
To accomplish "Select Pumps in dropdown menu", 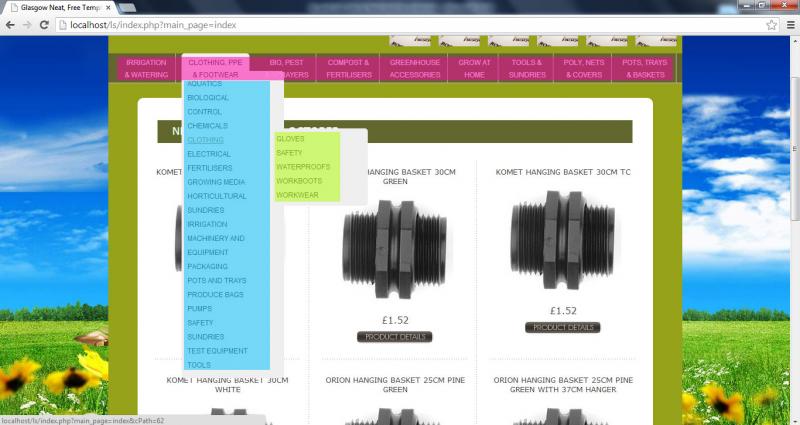I will pos(199,309).
